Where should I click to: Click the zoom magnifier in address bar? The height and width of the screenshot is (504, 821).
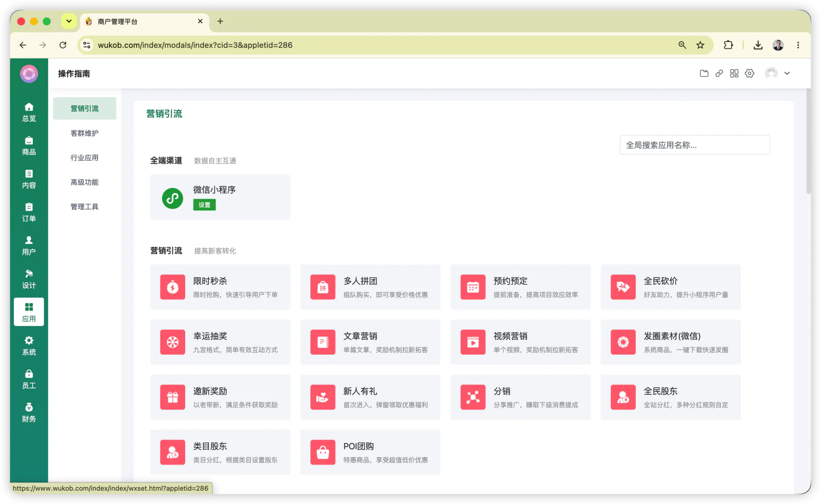pyautogui.click(x=682, y=45)
